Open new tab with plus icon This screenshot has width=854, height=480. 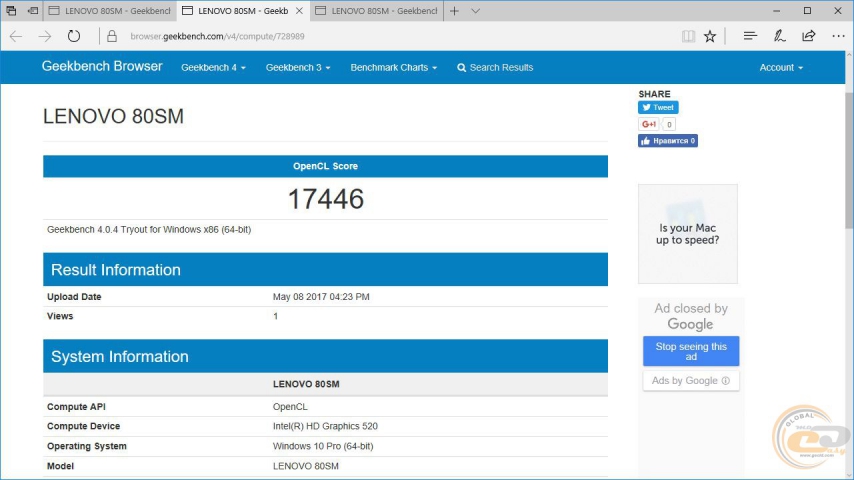click(x=454, y=11)
